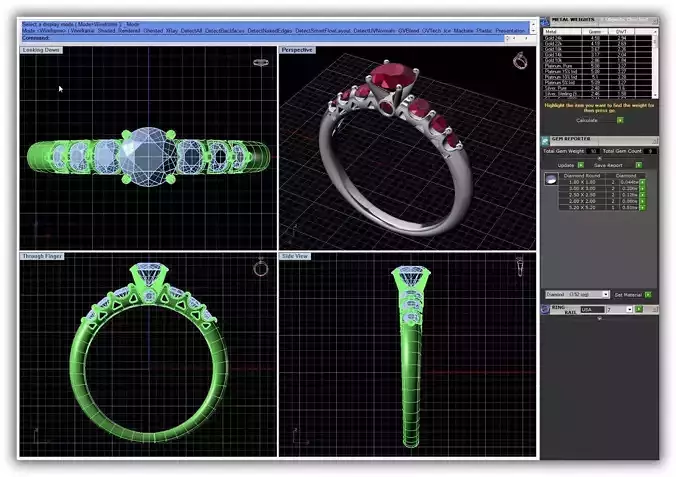Click ring view icon in Through Finger viewport
676x477 pixels.
(x=260, y=267)
